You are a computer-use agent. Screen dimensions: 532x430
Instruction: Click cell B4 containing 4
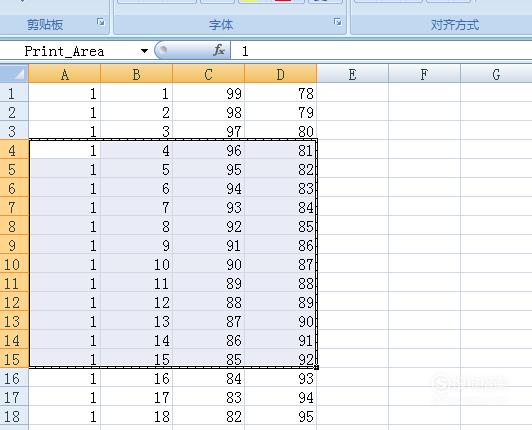tap(136, 150)
